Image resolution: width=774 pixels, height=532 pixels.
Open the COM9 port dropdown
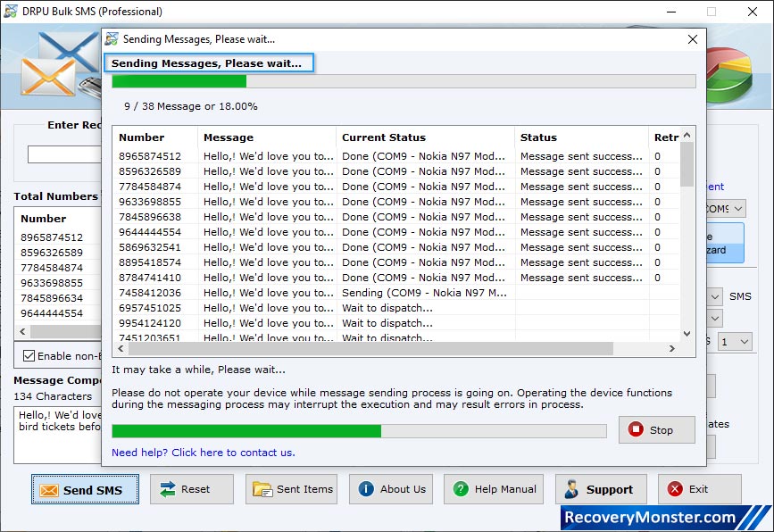point(739,207)
